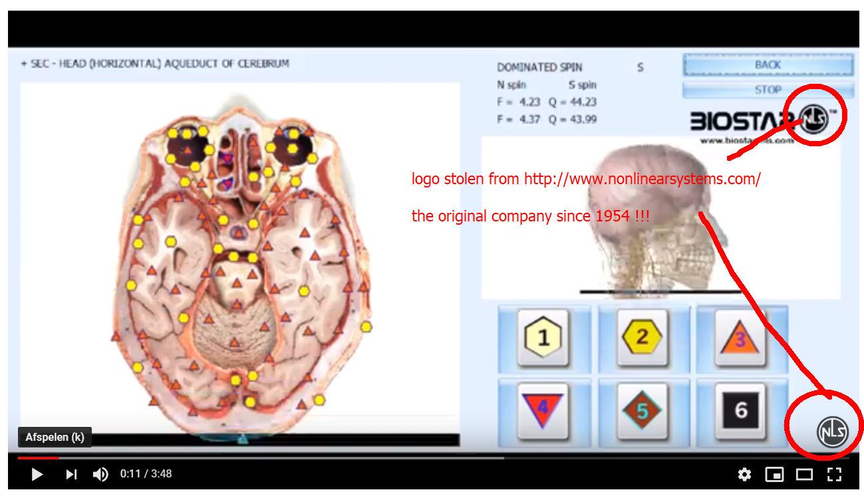Image resolution: width=864 pixels, height=504 pixels.
Task: Enable miniplayer mode
Action: pos(774,474)
